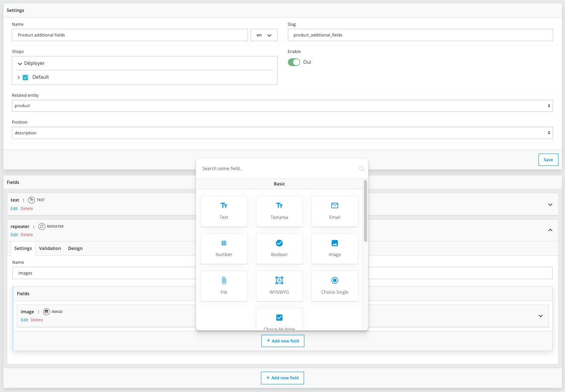Image resolution: width=565 pixels, height=392 pixels.
Task: Collapse the Déployer shops tree
Action: point(20,64)
